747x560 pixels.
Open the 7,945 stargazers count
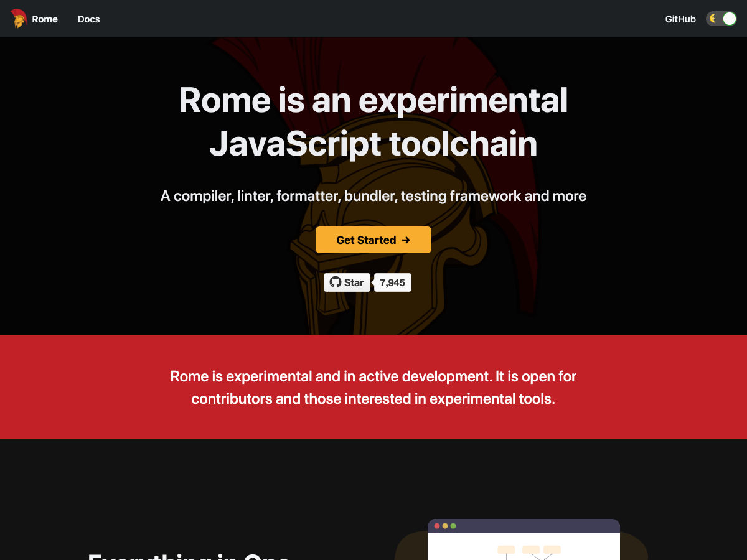click(x=393, y=282)
